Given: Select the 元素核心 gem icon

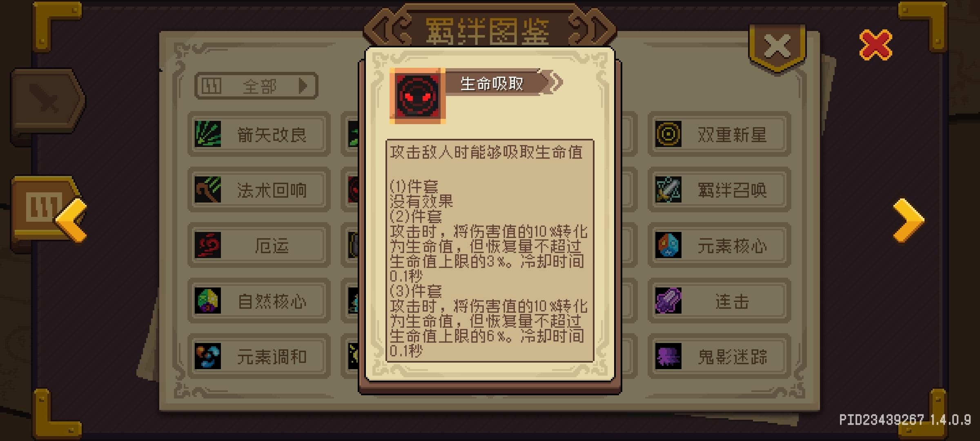Looking at the screenshot, I should [x=668, y=245].
